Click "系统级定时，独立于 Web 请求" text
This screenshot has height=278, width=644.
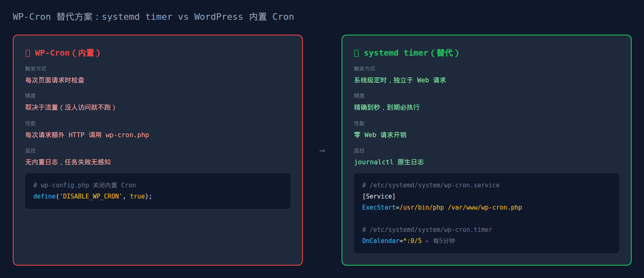[x=400, y=80]
